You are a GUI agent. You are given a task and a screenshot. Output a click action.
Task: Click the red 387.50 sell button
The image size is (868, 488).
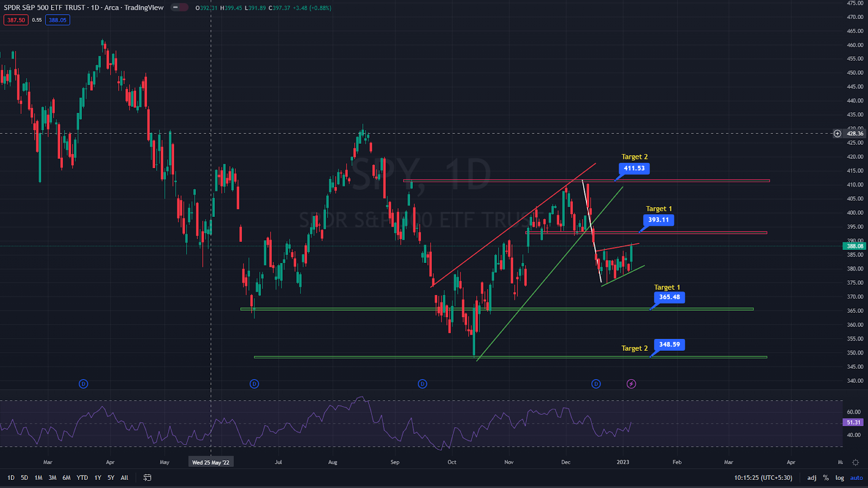coord(16,20)
